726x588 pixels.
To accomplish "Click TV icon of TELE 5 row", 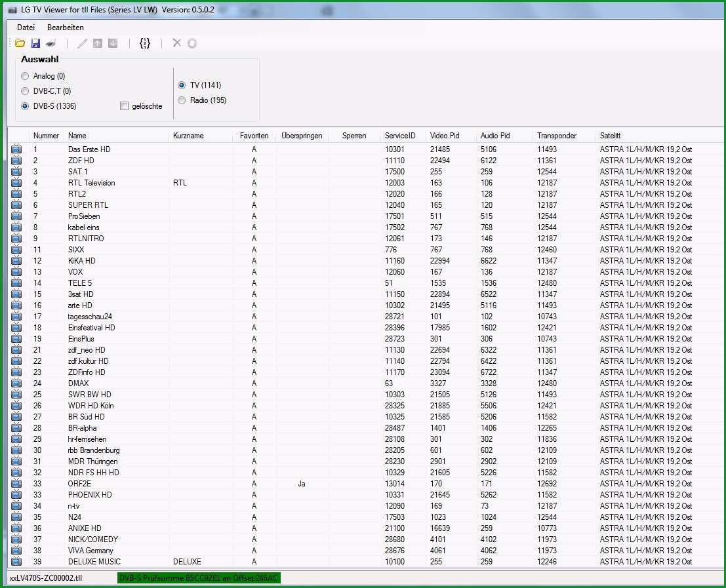I will 16,283.
